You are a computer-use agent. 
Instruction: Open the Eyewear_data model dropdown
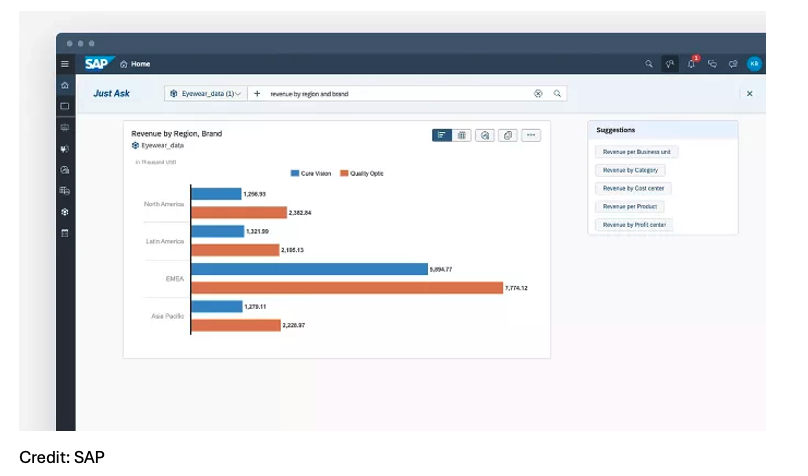pos(205,93)
